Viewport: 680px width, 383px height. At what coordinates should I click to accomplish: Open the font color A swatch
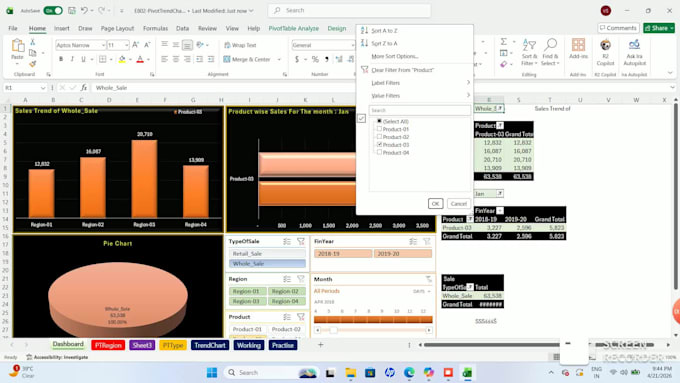tap(140, 59)
